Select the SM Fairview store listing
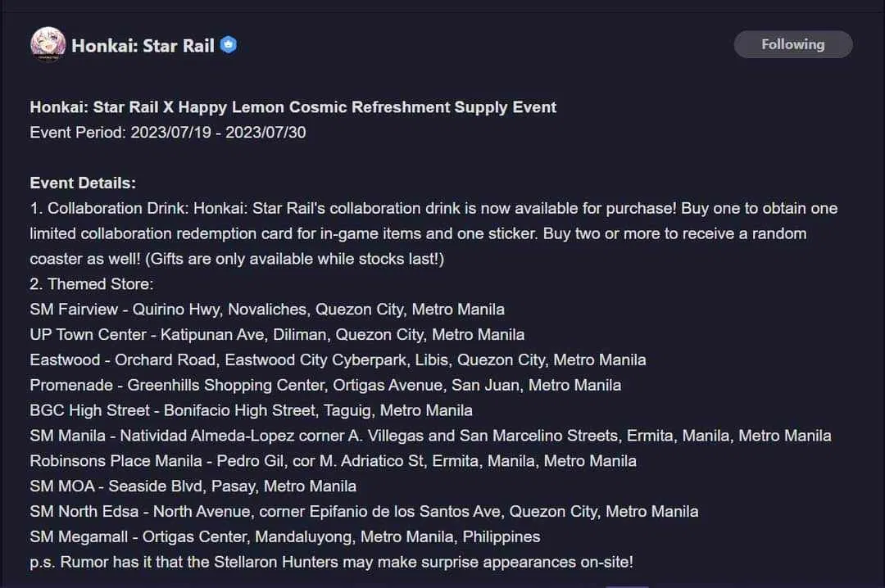This screenshot has height=588, width=885. pos(265,310)
